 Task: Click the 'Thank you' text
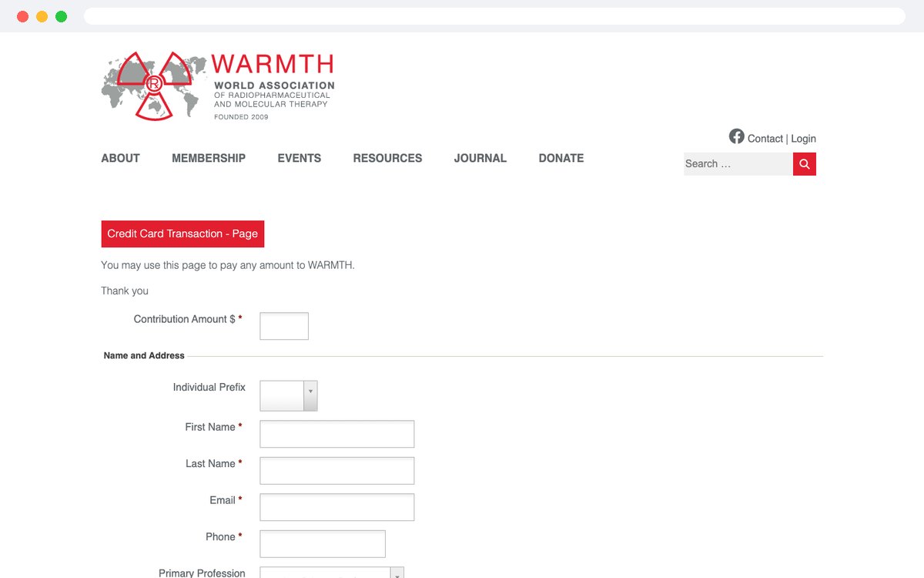pyautogui.click(x=125, y=291)
